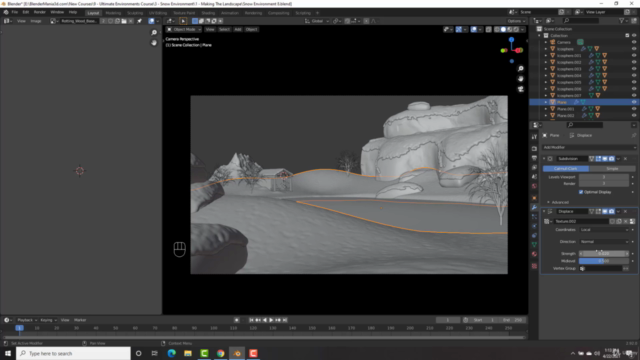Open the Add Modifier dropdown
This screenshot has width=640, height=360.
point(589,147)
